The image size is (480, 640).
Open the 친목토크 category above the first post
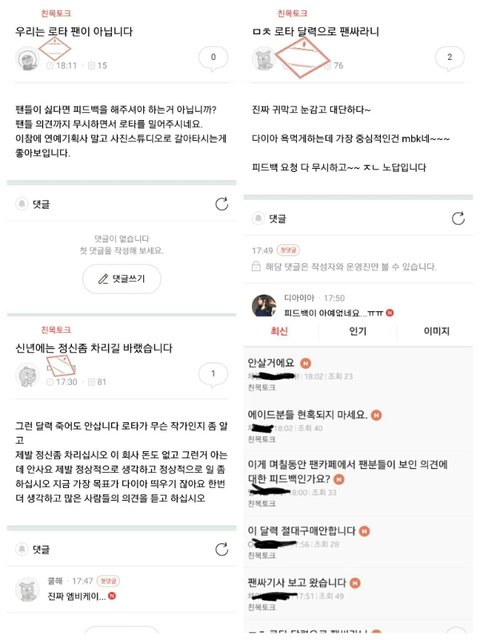tap(56, 13)
